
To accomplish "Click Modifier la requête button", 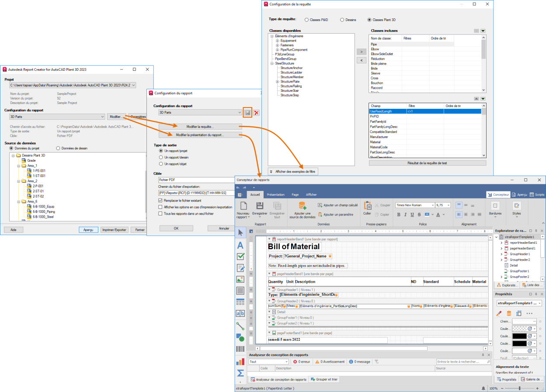I will coord(200,126).
